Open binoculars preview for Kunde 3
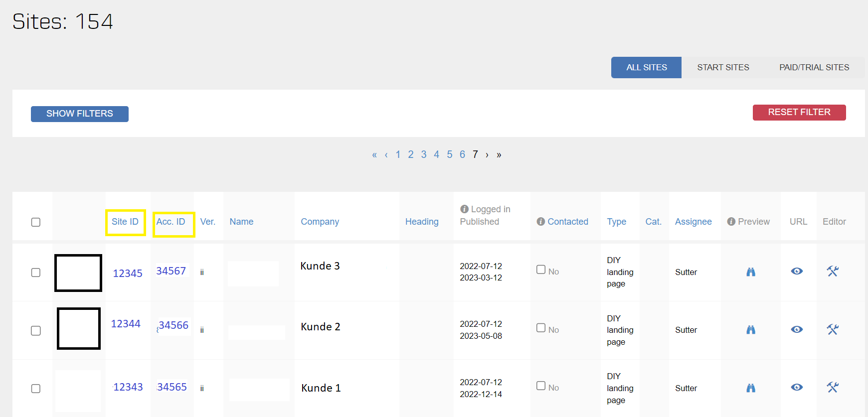 coord(750,272)
